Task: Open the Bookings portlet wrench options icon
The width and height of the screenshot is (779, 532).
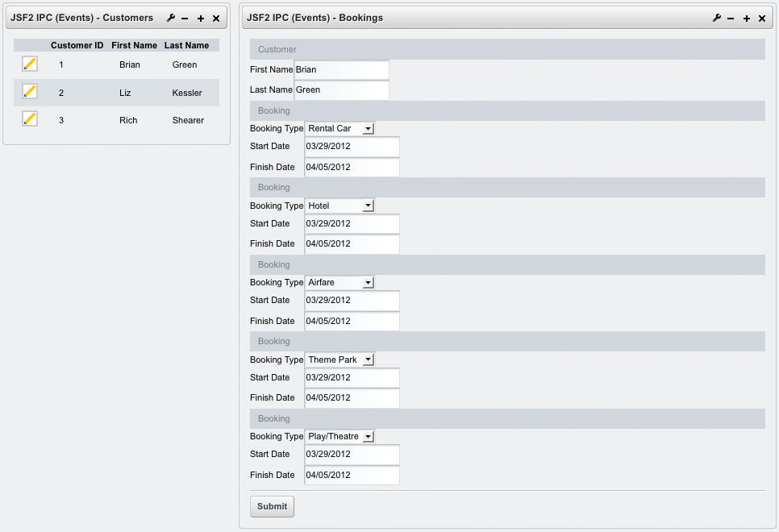Action: tap(717, 18)
